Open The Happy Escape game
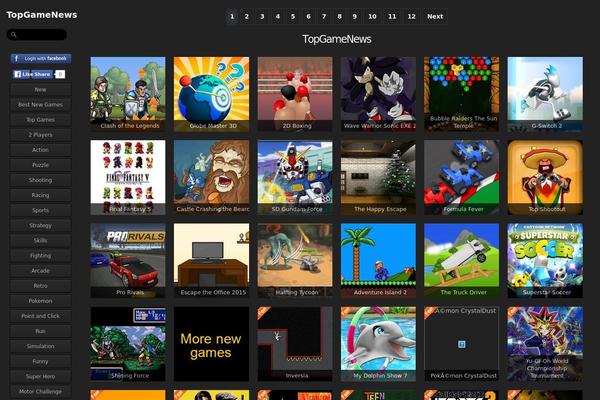This screenshot has width=600, height=400. point(378,177)
